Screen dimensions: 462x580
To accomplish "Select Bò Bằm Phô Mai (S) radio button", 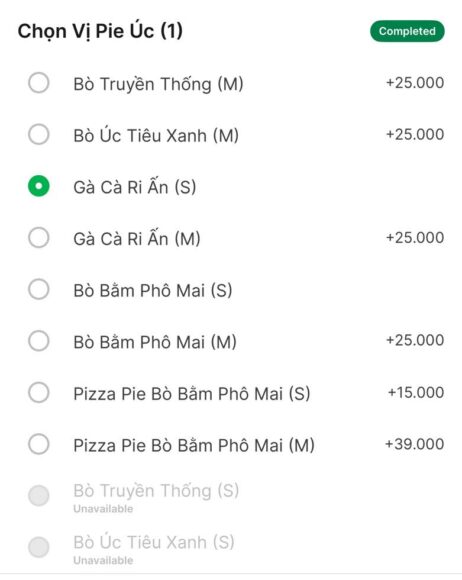I will (39, 289).
